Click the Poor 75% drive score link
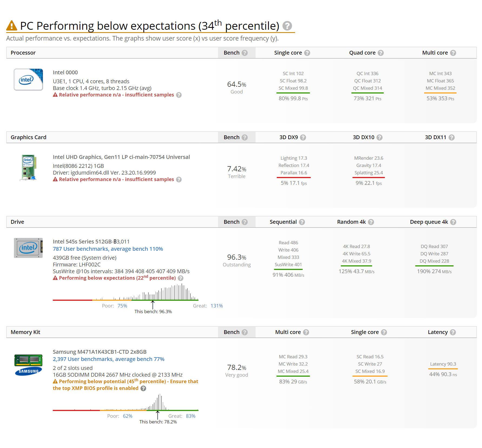 [122, 306]
